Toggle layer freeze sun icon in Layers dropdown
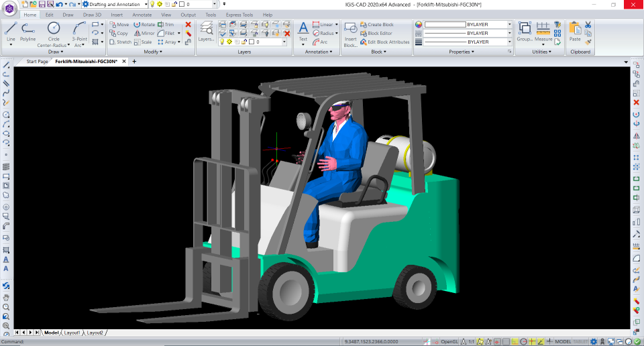Image resolution: width=644 pixels, height=346 pixels. click(x=229, y=42)
